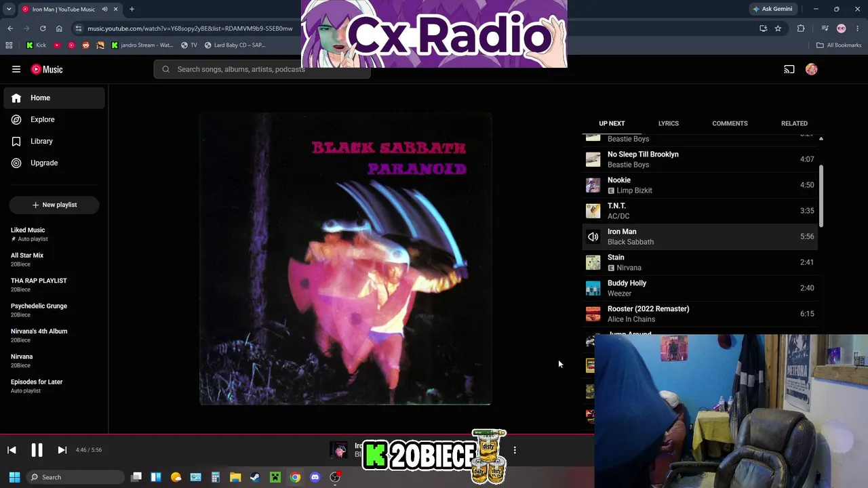Open Upgrade in the sidebar
This screenshot has width=868, height=488.
(x=54, y=163)
